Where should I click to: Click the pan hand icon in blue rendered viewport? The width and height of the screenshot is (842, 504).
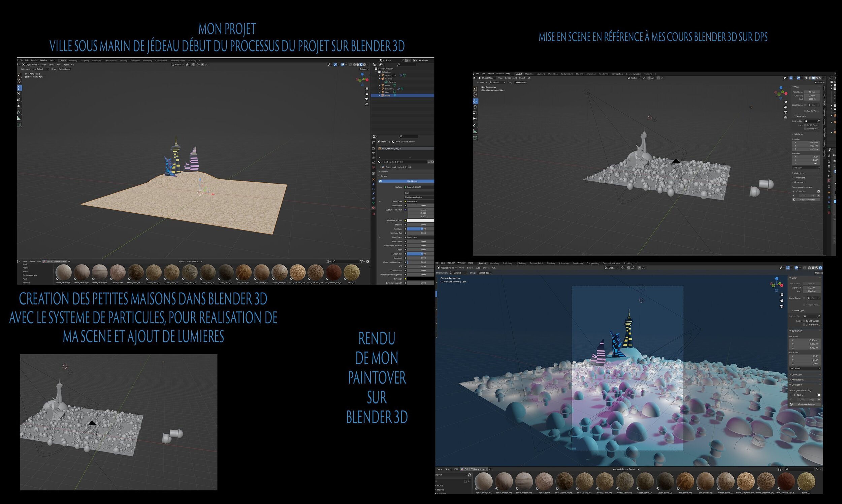782,300
